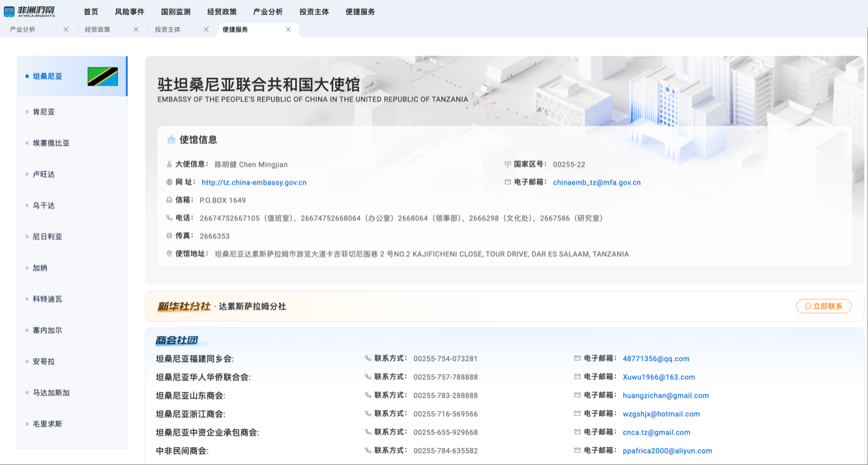The width and height of the screenshot is (868, 465).
Task: Close the 经贸政策 tab
Action: click(136, 29)
